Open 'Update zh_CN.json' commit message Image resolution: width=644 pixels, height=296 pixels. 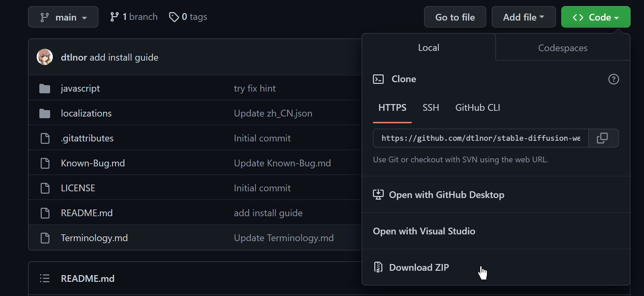click(x=273, y=113)
